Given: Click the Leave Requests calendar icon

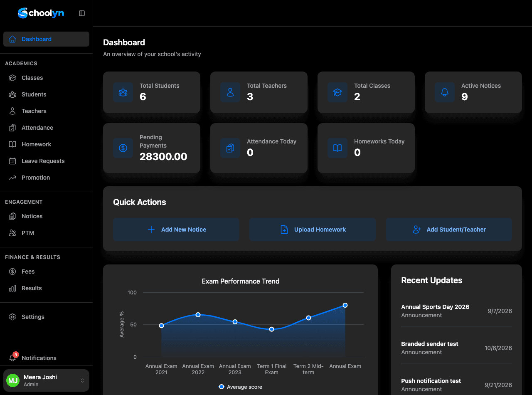Looking at the screenshot, I should click(x=12, y=161).
